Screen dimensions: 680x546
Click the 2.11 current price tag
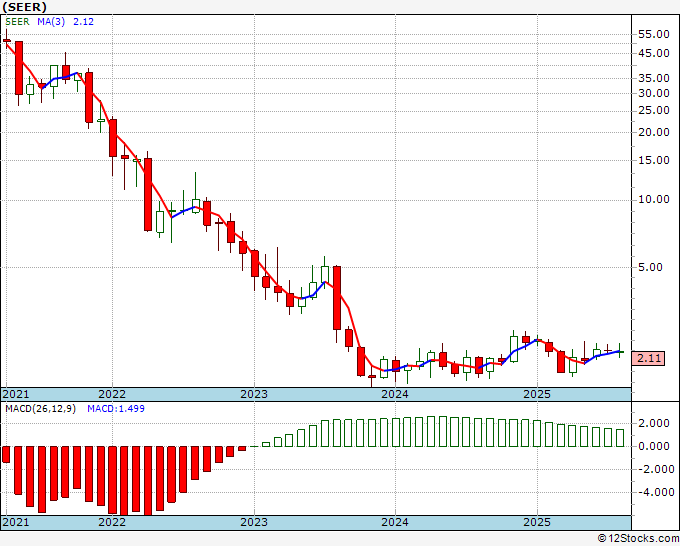point(649,359)
